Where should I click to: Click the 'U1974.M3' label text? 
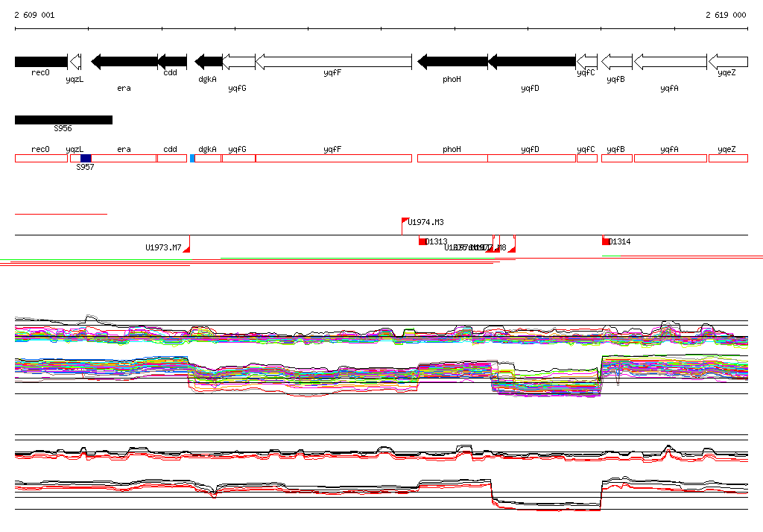tap(425, 223)
